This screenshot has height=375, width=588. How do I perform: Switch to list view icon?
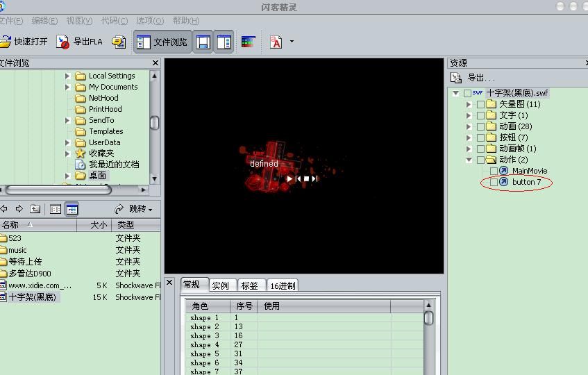click(x=56, y=209)
